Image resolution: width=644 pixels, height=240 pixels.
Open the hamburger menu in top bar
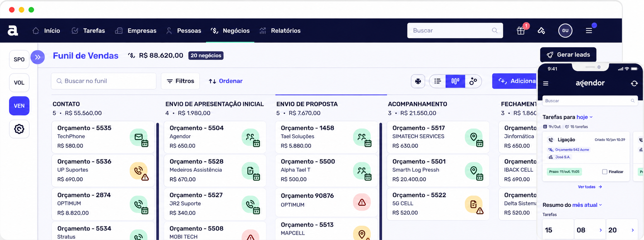click(x=589, y=31)
